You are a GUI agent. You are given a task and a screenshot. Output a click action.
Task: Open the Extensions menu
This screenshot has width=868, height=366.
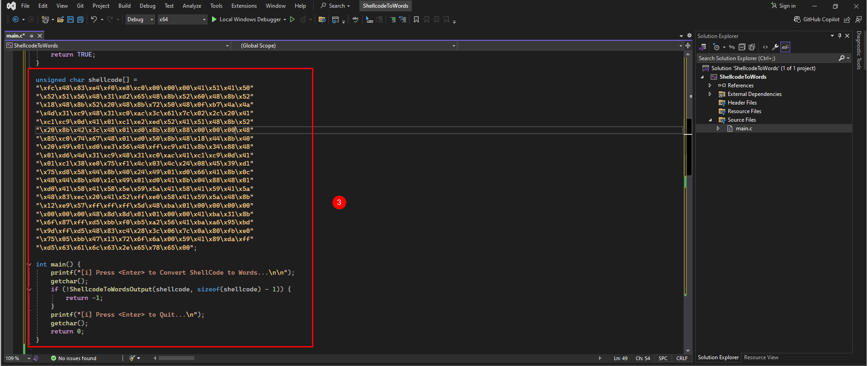(x=244, y=6)
